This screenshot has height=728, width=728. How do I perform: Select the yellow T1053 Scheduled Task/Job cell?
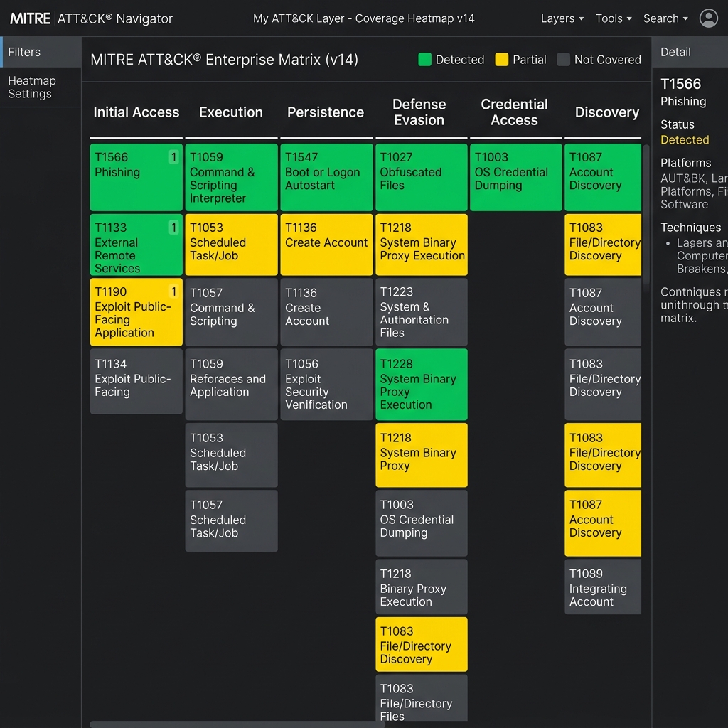(x=231, y=245)
